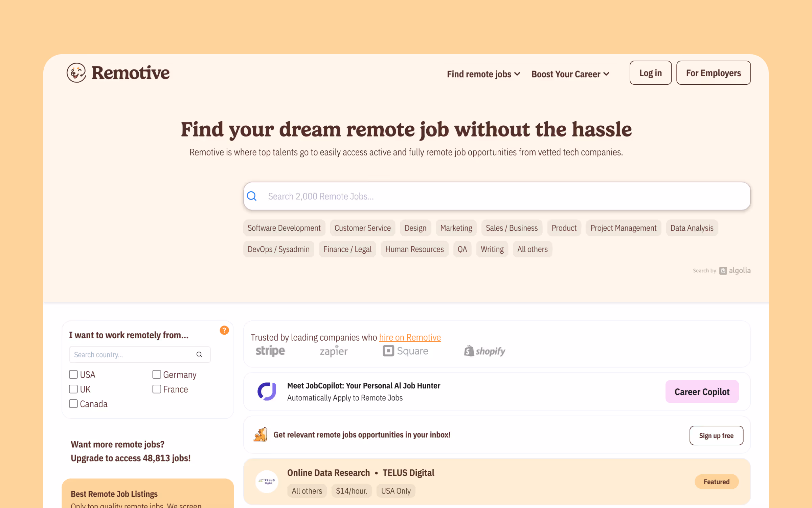
Task: Click the Shopify logo in the trusted companies row
Action: [484, 351]
